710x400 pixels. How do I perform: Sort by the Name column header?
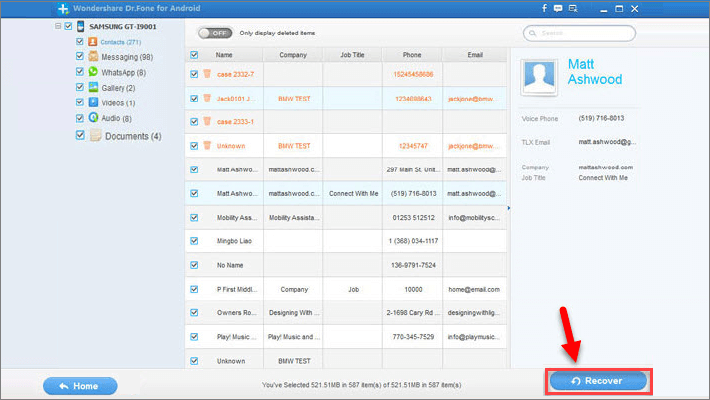224,55
